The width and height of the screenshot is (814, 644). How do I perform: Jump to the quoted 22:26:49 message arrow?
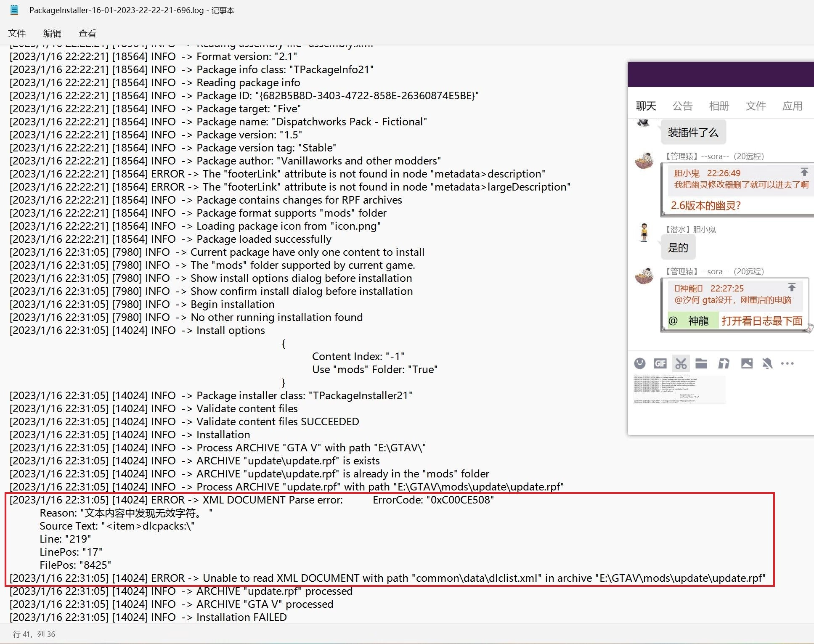tap(804, 172)
